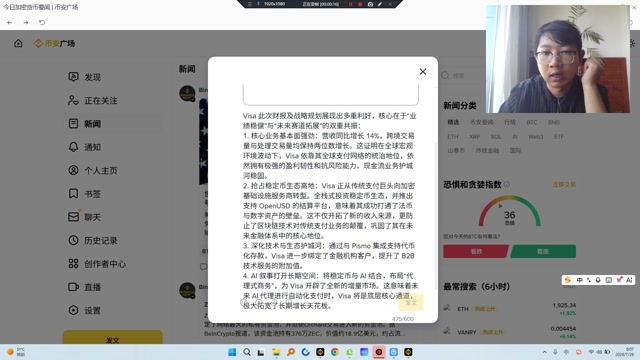
Task: Toggle the recorder microphone icon
Action: point(258,4)
